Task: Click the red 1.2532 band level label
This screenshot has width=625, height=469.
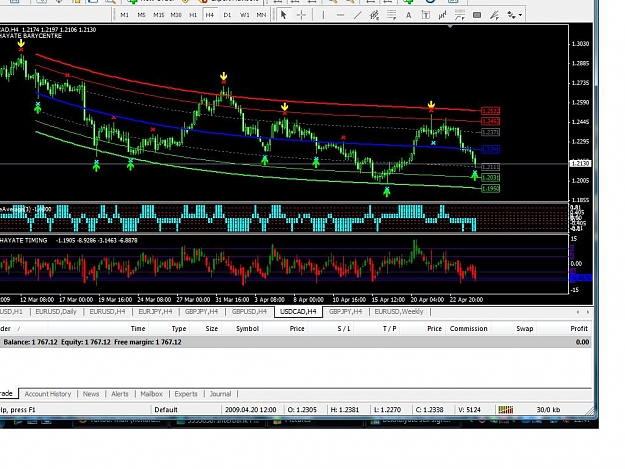Action: click(x=490, y=111)
